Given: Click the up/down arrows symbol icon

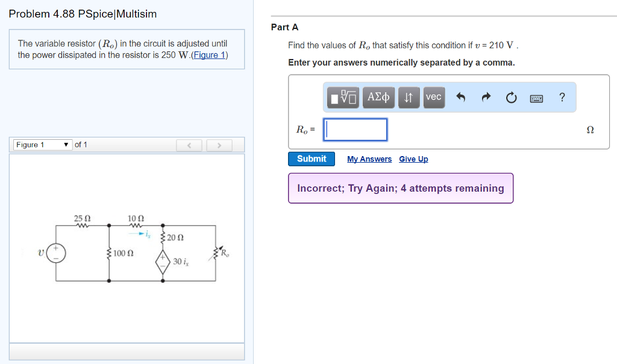Looking at the screenshot, I should coord(409,97).
